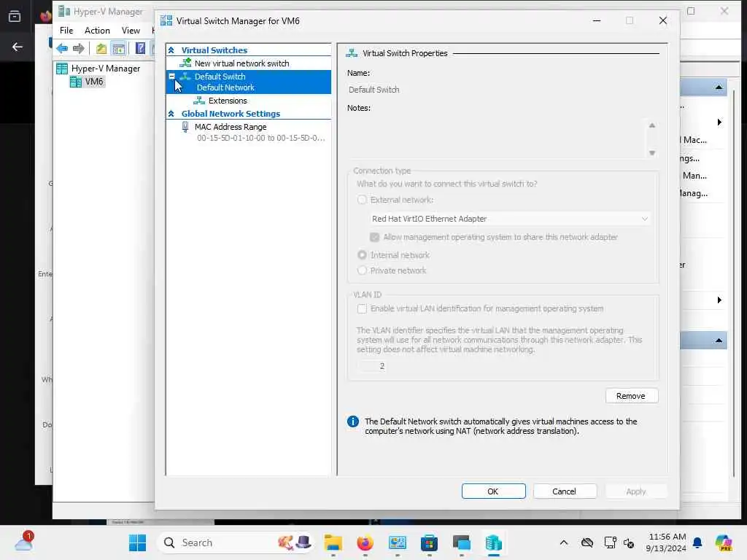Show hidden icons via system tray chevron

(x=564, y=542)
